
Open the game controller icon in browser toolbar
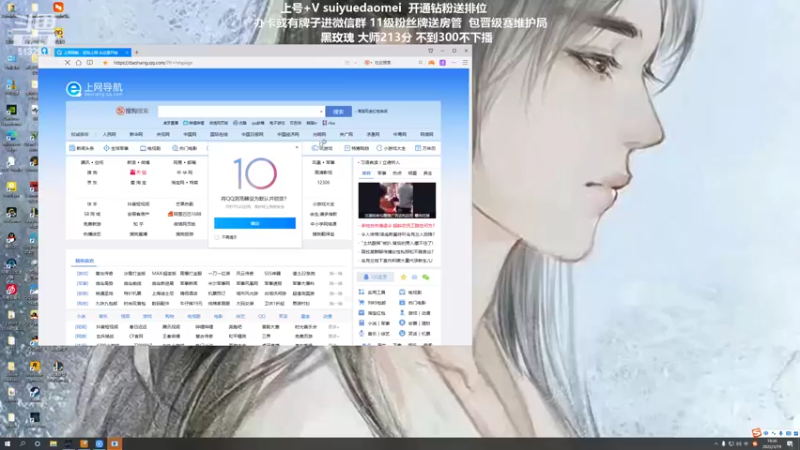[x=432, y=63]
